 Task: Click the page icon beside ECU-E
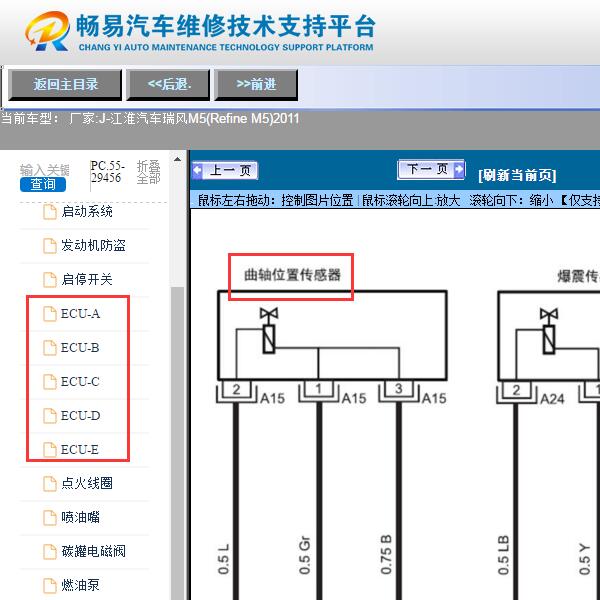(x=50, y=450)
